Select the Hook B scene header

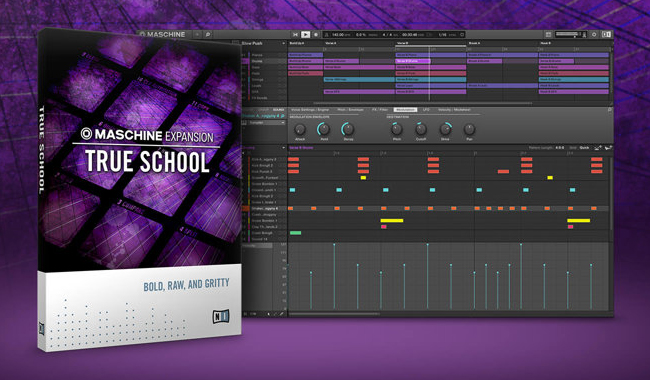pyautogui.click(x=545, y=43)
